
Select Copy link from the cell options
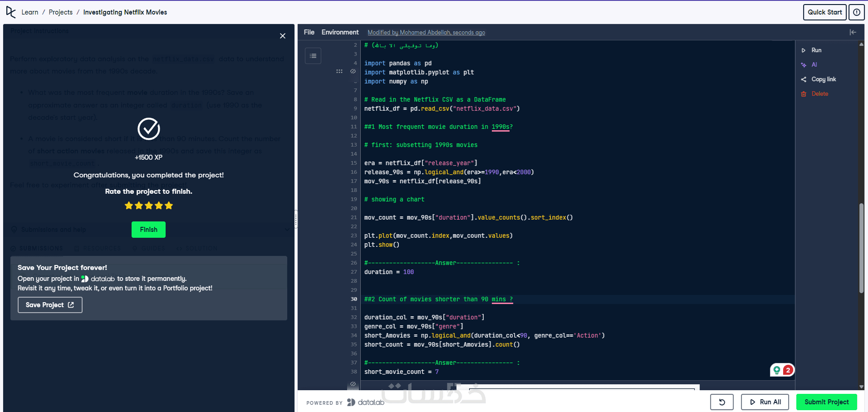(x=824, y=79)
